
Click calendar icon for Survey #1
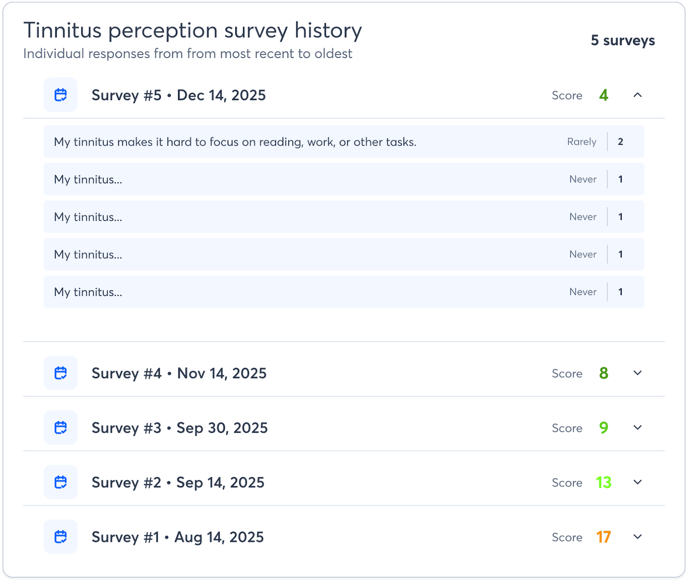tap(60, 537)
